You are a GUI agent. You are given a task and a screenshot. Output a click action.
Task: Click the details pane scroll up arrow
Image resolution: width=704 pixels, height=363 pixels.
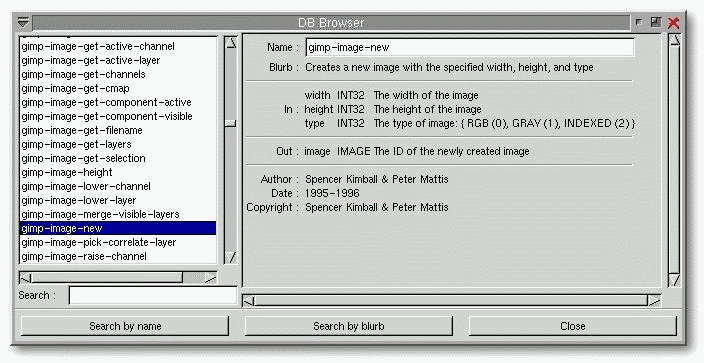[674, 40]
